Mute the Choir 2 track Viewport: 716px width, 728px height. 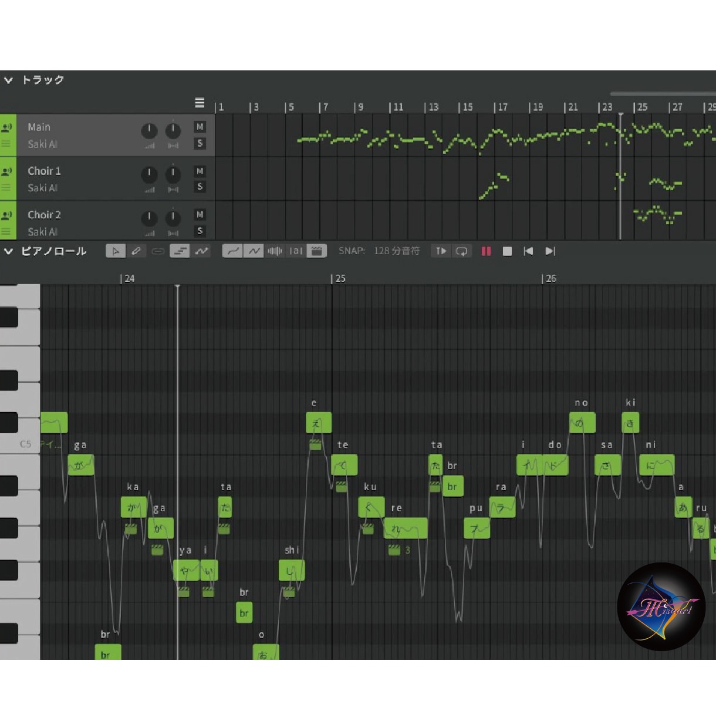pyautogui.click(x=200, y=215)
